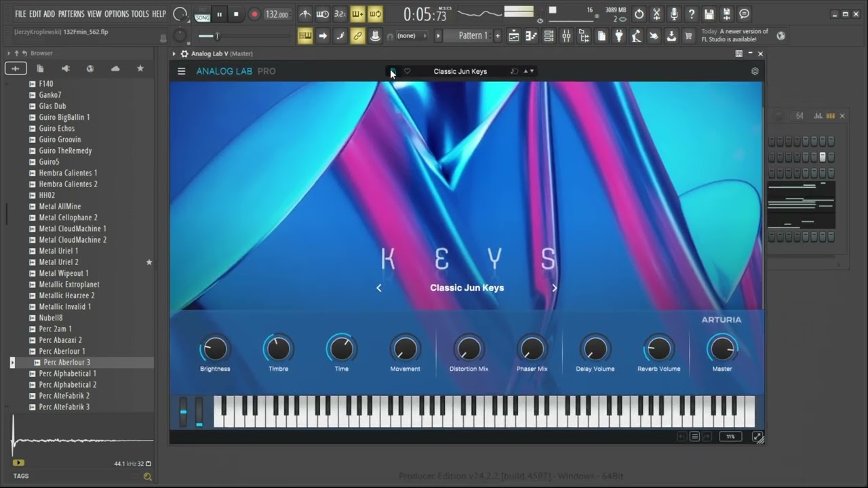
Task: Click the Master knob in Analog Lab
Action: [722, 349]
